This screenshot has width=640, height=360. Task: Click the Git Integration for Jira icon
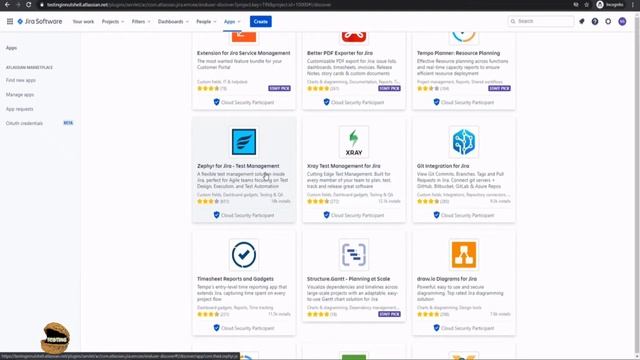pyautogui.click(x=464, y=142)
